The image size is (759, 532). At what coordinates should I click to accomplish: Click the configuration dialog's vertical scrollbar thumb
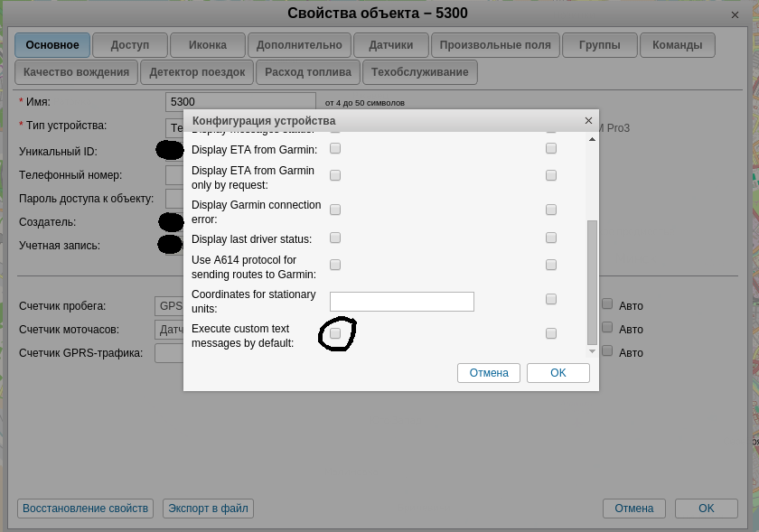593,280
